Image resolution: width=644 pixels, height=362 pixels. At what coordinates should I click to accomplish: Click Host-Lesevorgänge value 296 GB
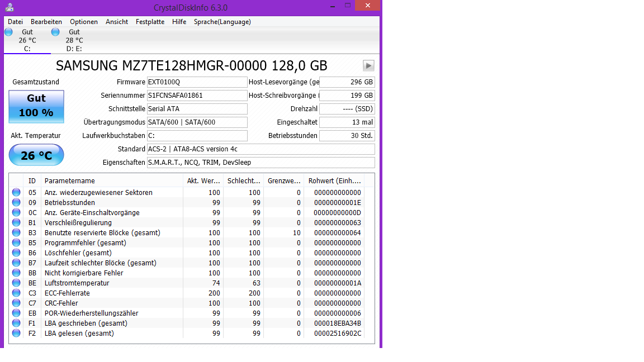pos(347,82)
